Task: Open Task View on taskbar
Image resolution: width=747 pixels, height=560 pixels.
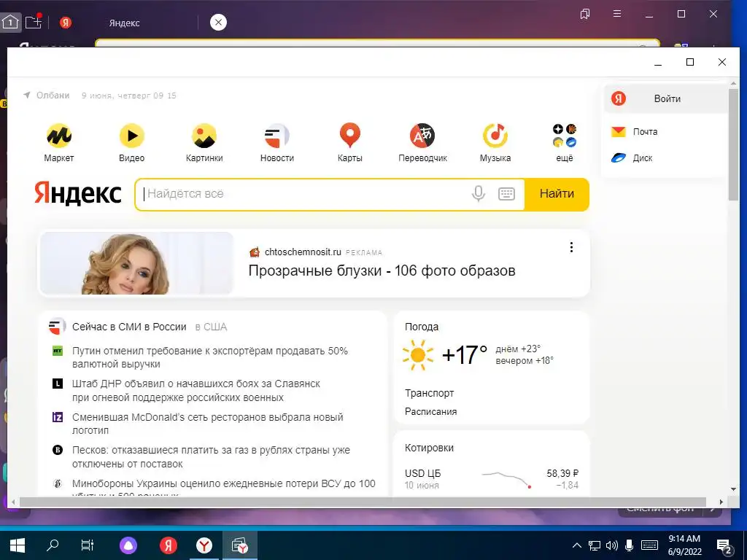Action: pyautogui.click(x=88, y=545)
